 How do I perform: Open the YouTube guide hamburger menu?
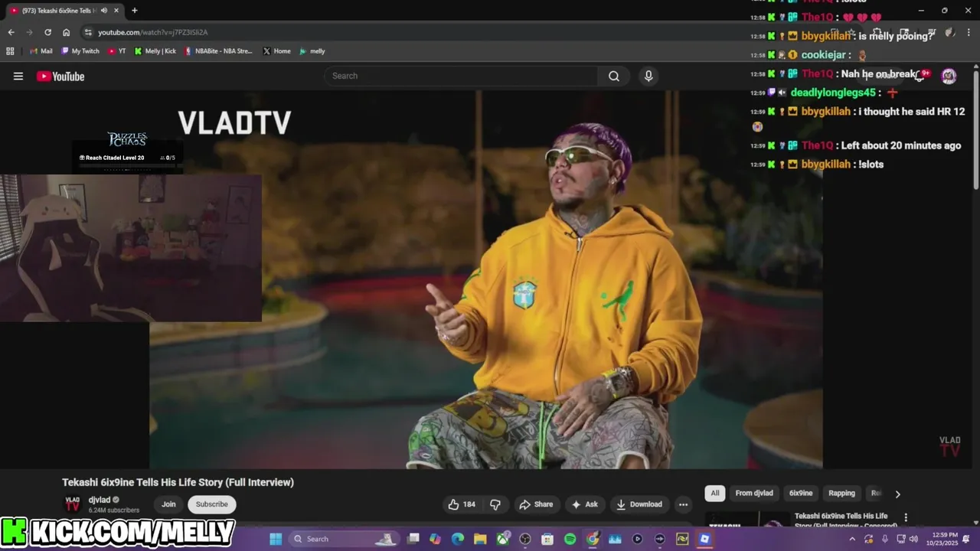[18, 76]
